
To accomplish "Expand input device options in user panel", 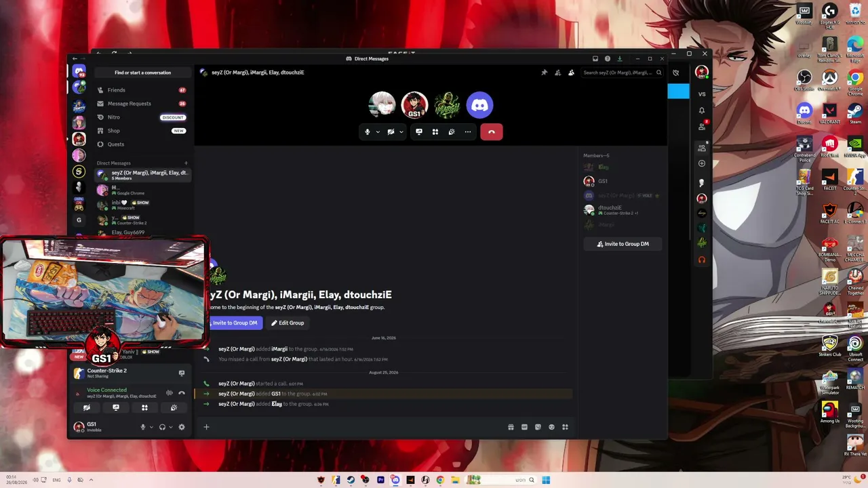I will pos(151,427).
